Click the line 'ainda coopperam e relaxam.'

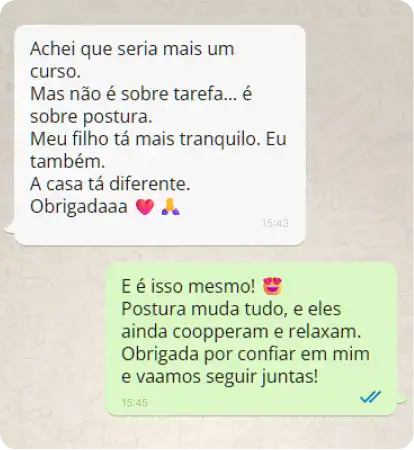(241, 332)
